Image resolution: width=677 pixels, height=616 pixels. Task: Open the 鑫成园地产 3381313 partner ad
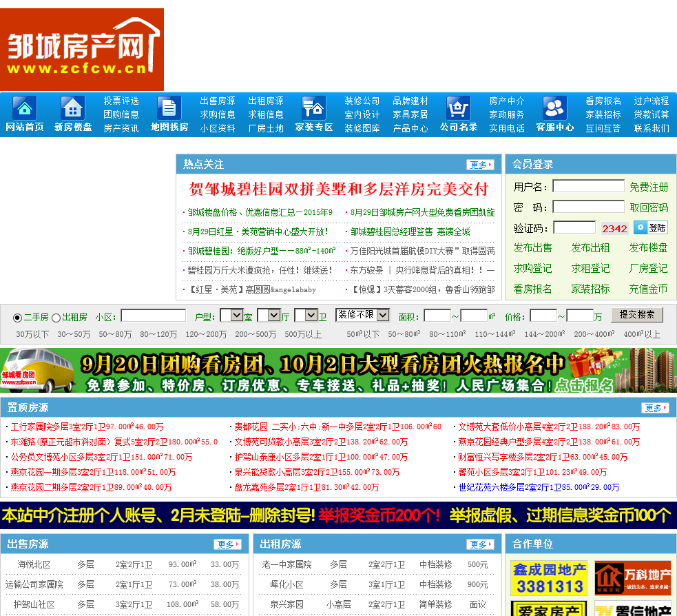(x=549, y=578)
